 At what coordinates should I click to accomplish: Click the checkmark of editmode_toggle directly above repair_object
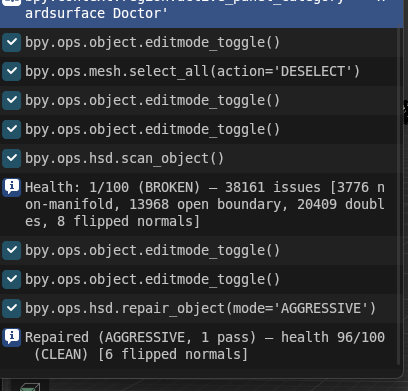pyautogui.click(x=12, y=280)
